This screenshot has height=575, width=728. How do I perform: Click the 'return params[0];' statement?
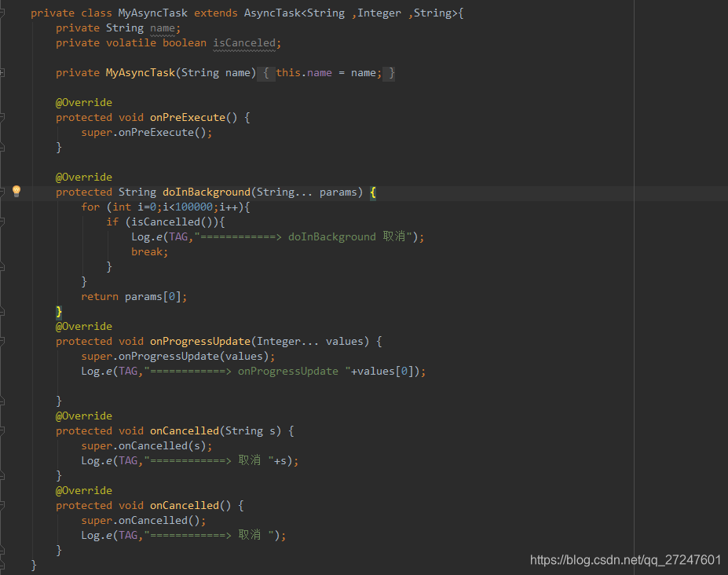tap(134, 297)
